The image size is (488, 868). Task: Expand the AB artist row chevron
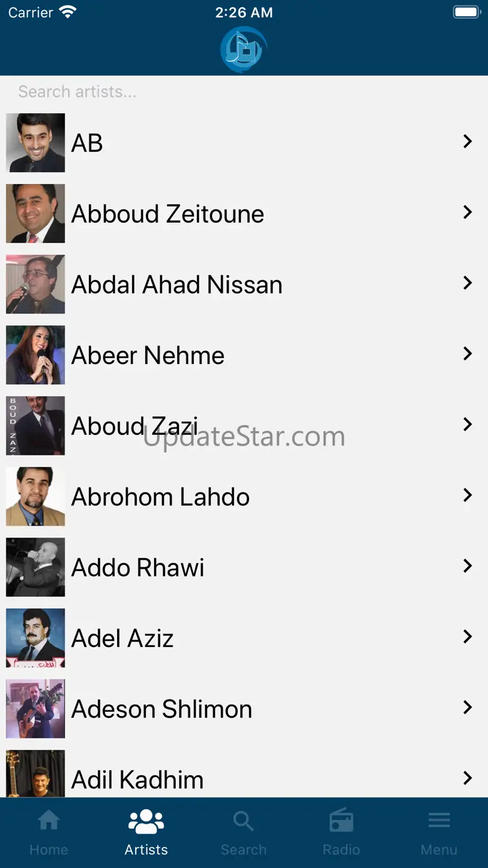[467, 142]
